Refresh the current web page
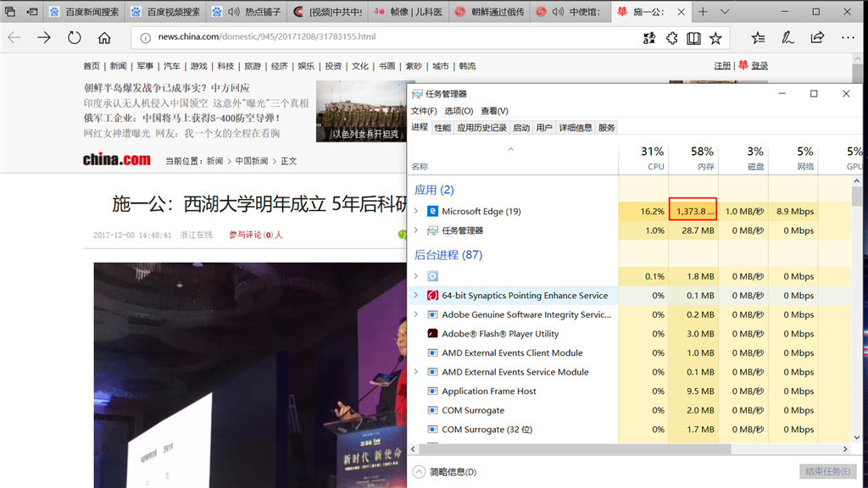The image size is (868, 488). (75, 37)
